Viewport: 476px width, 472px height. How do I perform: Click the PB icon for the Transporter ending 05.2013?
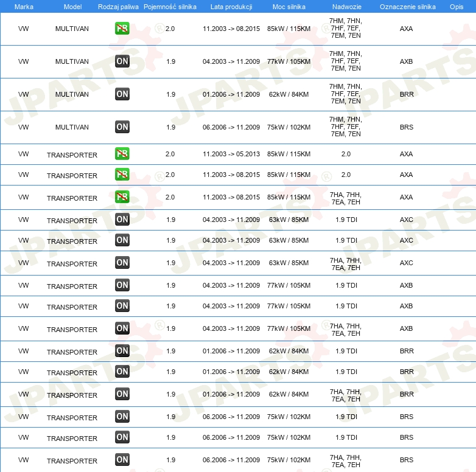(x=122, y=154)
